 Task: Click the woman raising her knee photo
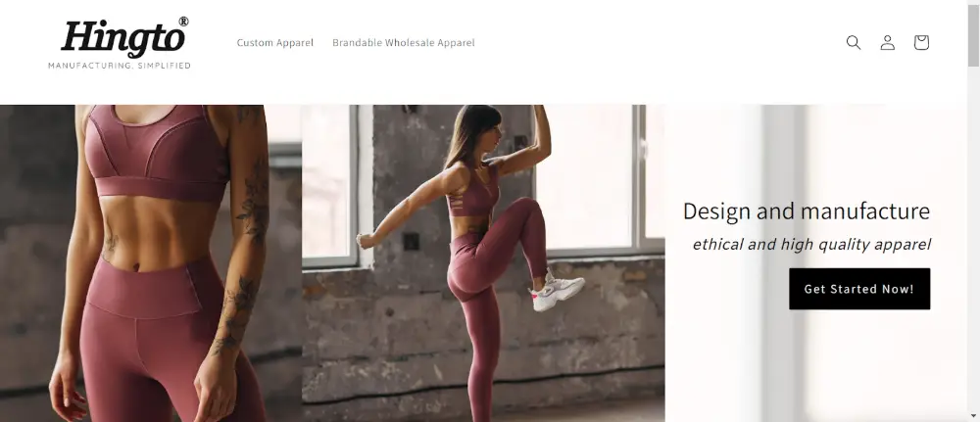point(483,263)
